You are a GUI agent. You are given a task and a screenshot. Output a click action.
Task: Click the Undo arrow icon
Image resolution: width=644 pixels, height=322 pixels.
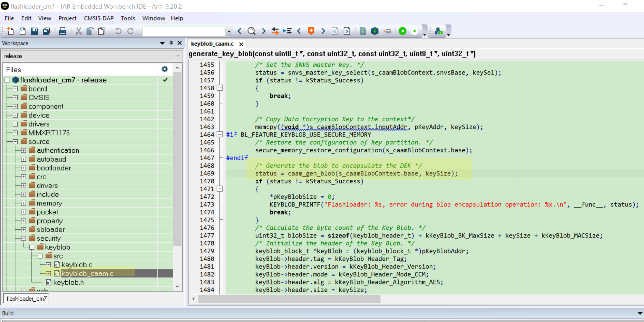(x=118, y=31)
